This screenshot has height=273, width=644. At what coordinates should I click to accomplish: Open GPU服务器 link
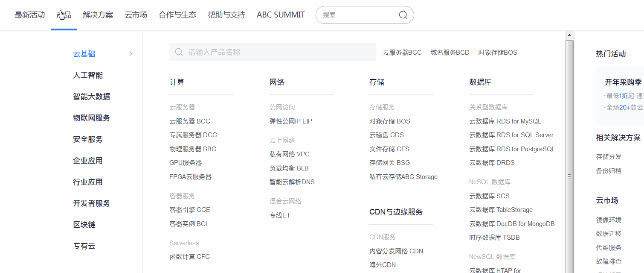pyautogui.click(x=186, y=163)
